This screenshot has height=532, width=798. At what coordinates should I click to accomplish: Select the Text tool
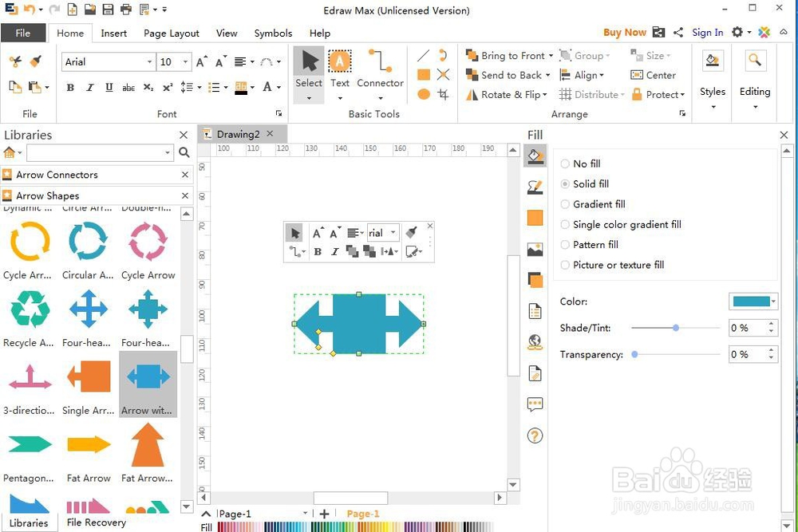(339, 74)
